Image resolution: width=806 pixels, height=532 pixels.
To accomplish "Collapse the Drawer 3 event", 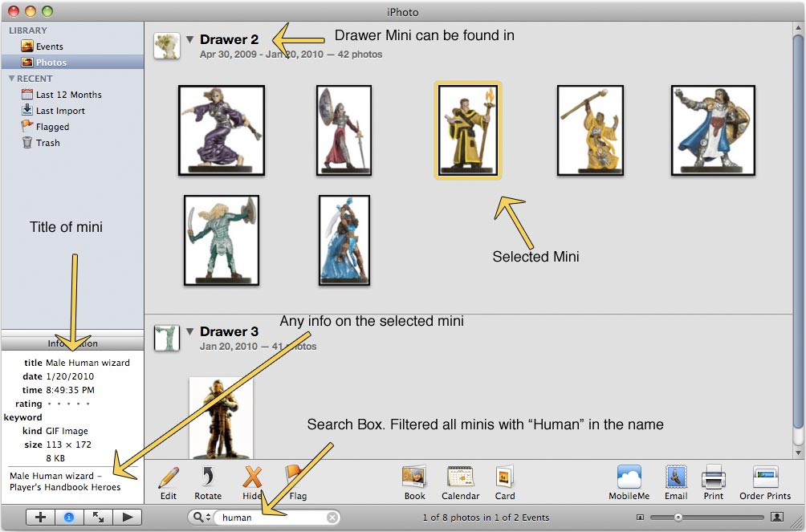I will [x=189, y=331].
